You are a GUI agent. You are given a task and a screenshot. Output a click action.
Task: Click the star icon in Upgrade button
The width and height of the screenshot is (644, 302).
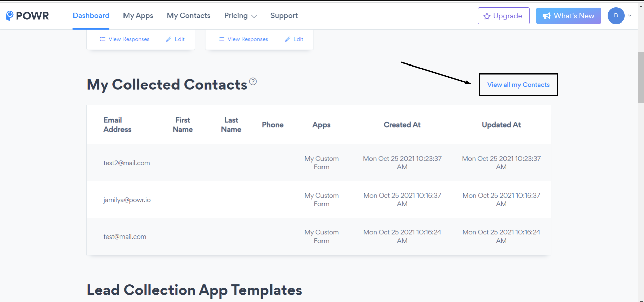pyautogui.click(x=487, y=16)
